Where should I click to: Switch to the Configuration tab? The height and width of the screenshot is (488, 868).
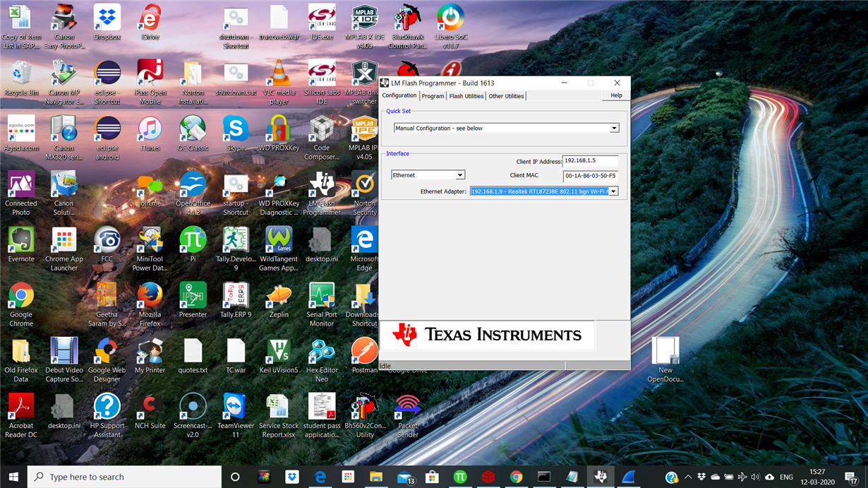pyautogui.click(x=399, y=95)
